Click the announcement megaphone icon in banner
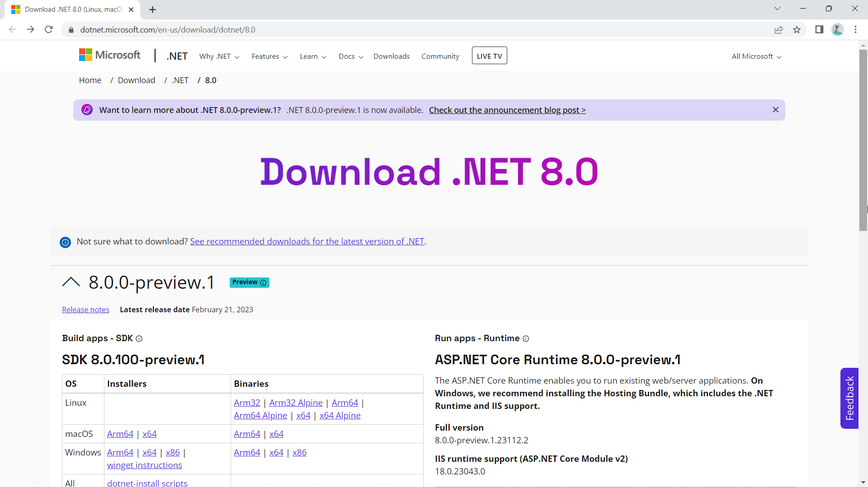This screenshot has width=868, height=488. click(87, 109)
